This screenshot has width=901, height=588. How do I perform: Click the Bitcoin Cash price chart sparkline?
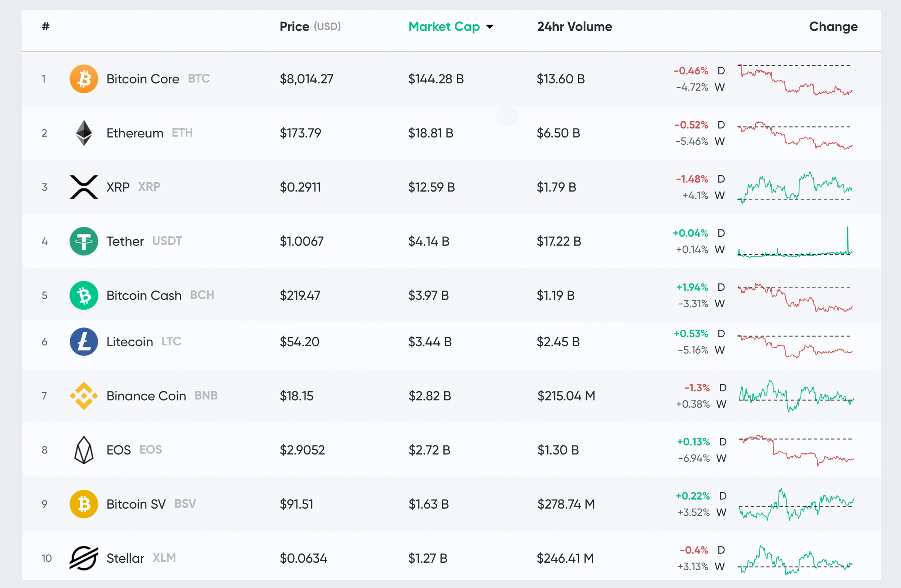pyautogui.click(x=795, y=297)
